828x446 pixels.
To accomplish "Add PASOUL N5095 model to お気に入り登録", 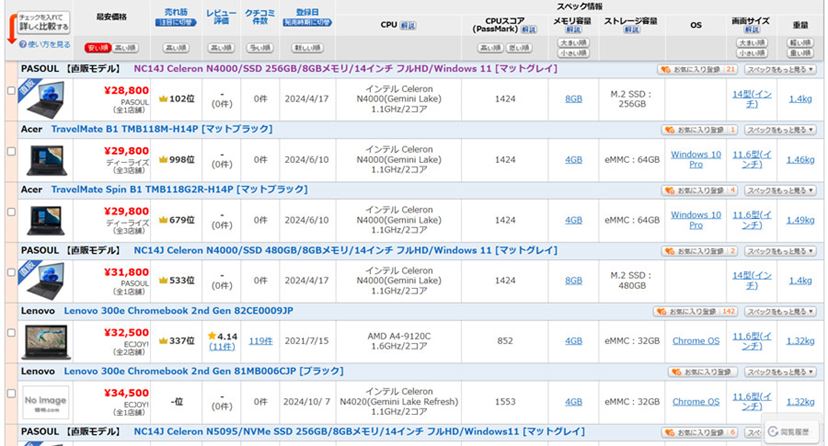I will 699,433.
